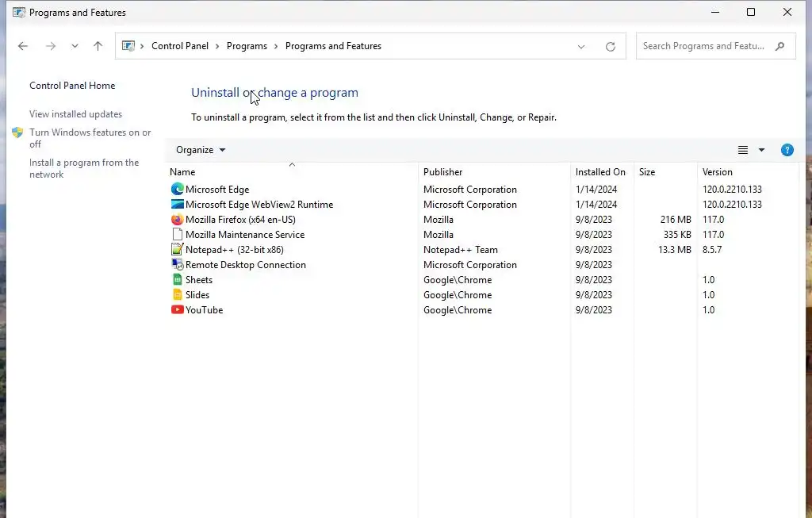Image resolution: width=812 pixels, height=518 pixels.
Task: Click the Edge WebView2 Runtime icon
Action: [177, 205]
